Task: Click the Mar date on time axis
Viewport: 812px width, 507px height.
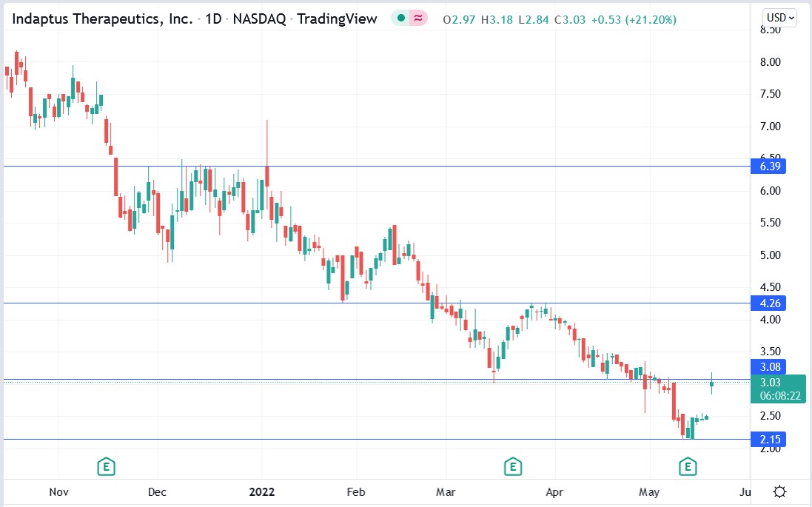Action: click(446, 492)
